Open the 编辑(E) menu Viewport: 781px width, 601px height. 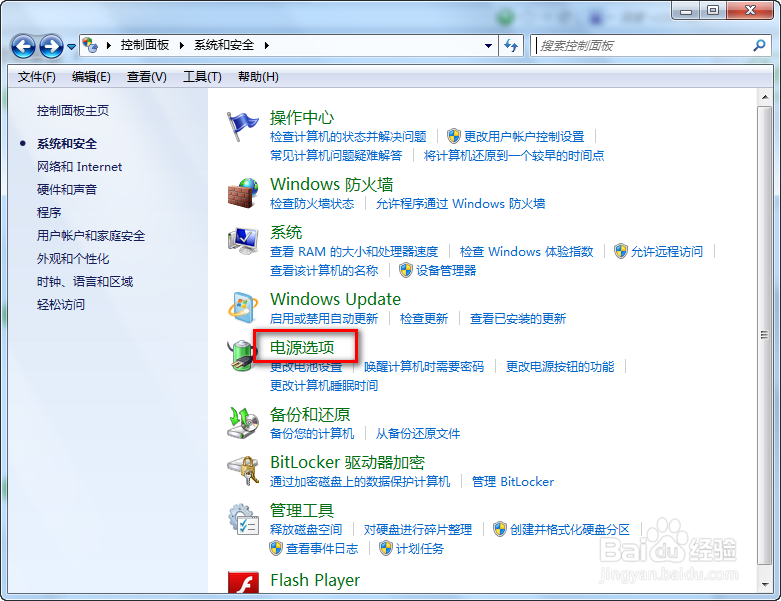(x=91, y=77)
